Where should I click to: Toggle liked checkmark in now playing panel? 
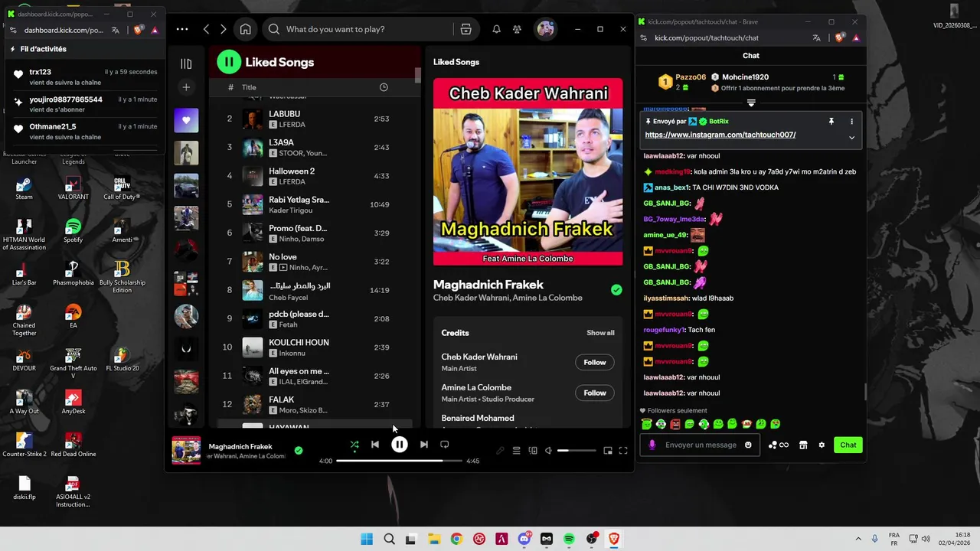pos(616,290)
